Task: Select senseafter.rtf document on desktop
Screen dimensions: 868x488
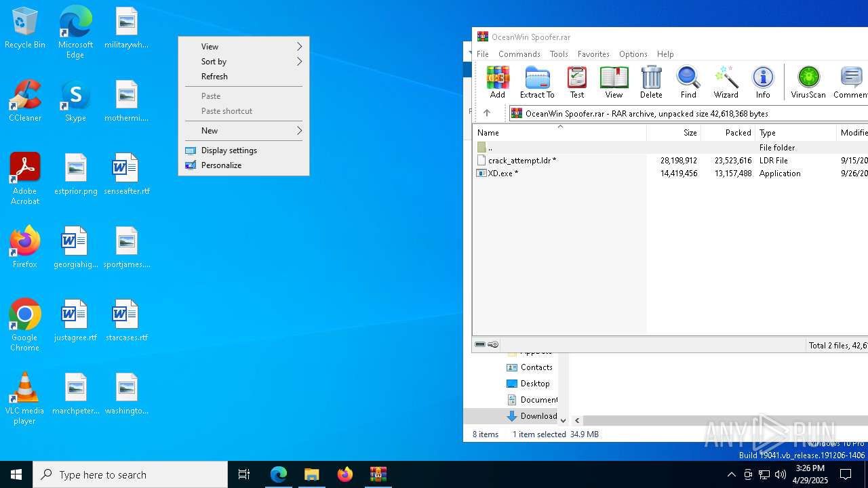Action: point(126,174)
